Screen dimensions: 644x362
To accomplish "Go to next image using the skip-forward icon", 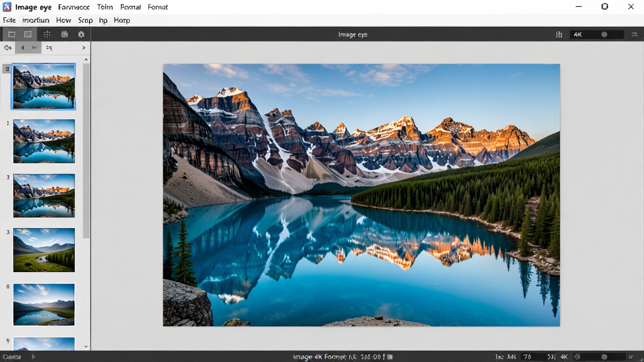I will tap(35, 48).
